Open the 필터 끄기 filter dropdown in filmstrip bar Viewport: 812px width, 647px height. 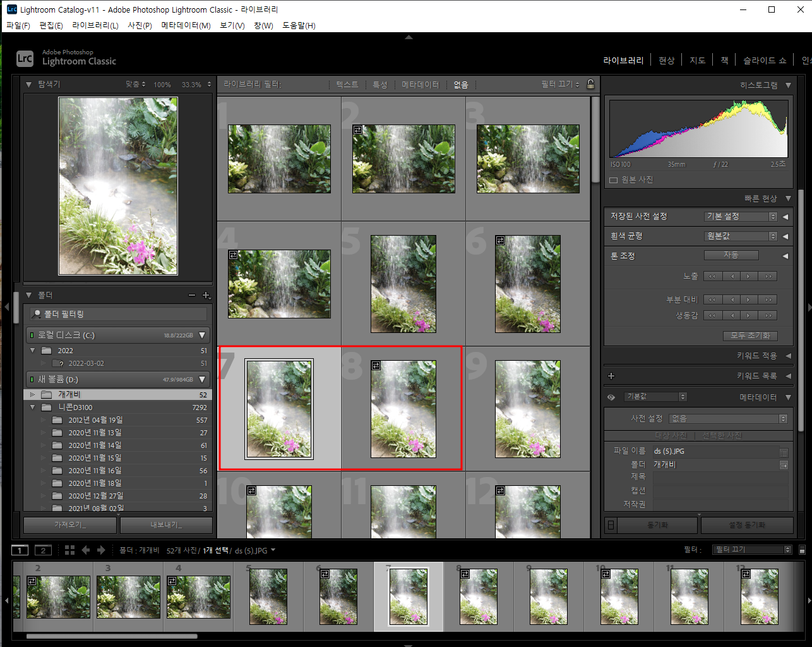tap(751, 550)
